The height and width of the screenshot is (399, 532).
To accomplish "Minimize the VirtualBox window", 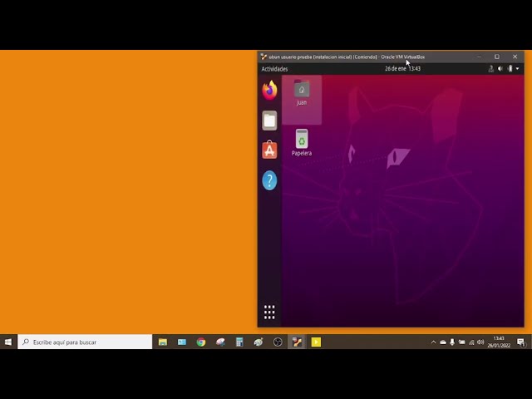I will 479,57.
